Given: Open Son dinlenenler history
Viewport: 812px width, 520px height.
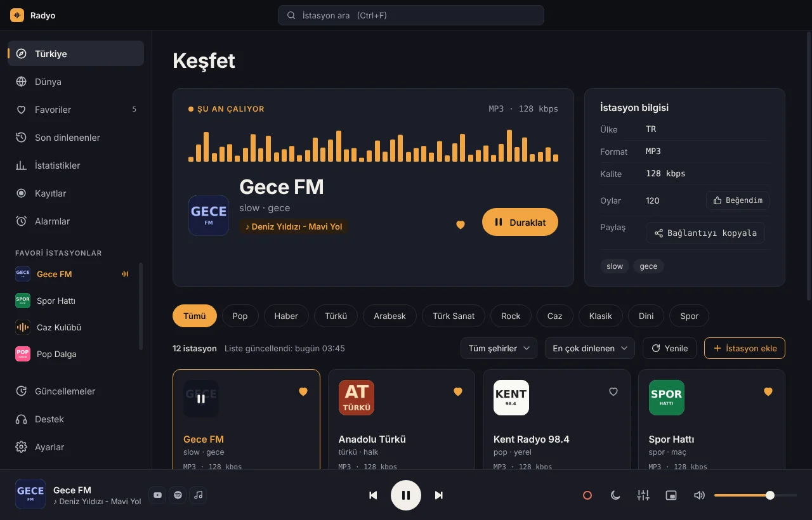Looking at the screenshot, I should [75, 138].
